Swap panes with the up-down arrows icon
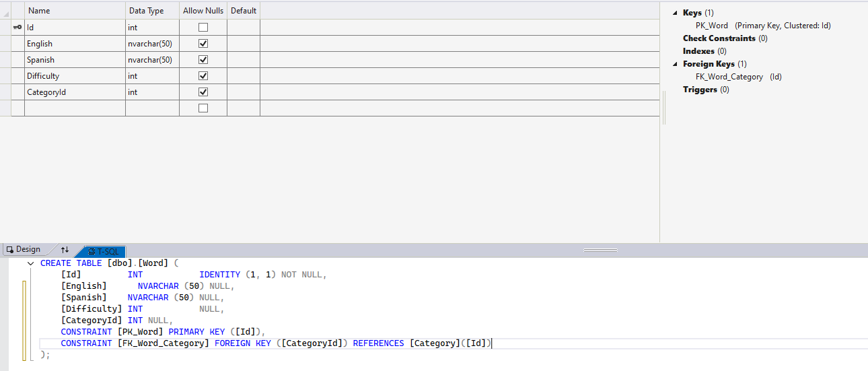The height and width of the screenshot is (371, 868). coord(65,250)
